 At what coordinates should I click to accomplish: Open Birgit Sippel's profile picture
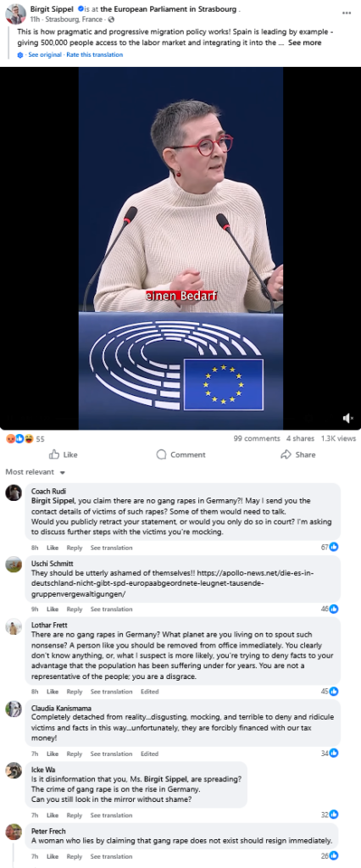pos(15,14)
